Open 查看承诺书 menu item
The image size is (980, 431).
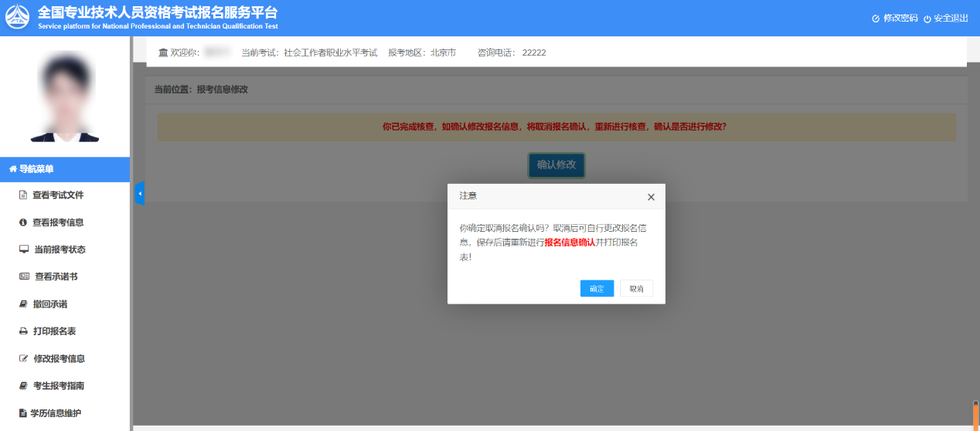click(56, 277)
